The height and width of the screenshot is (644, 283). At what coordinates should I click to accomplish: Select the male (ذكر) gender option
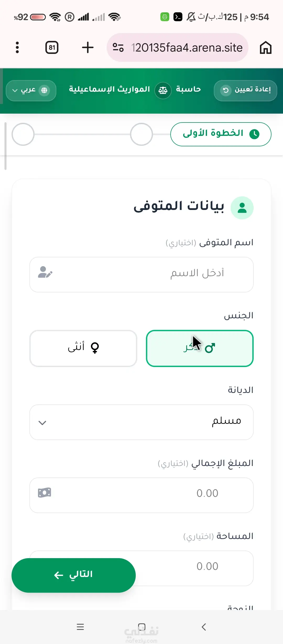pyautogui.click(x=200, y=348)
